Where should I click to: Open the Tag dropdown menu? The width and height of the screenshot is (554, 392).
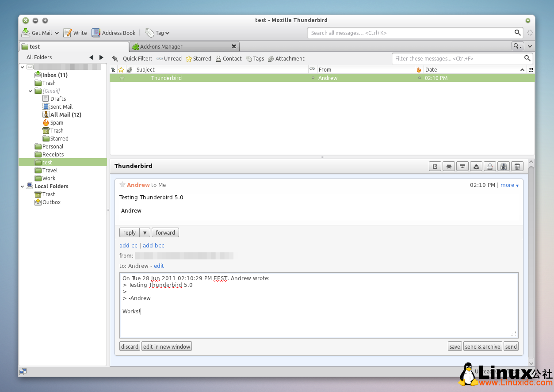pos(157,32)
